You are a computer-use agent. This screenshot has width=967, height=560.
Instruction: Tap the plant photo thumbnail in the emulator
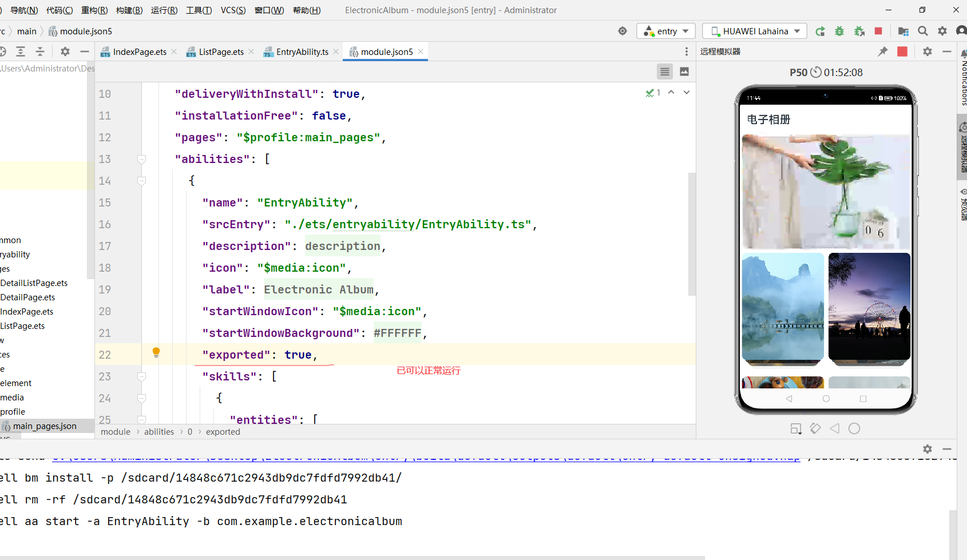826,192
